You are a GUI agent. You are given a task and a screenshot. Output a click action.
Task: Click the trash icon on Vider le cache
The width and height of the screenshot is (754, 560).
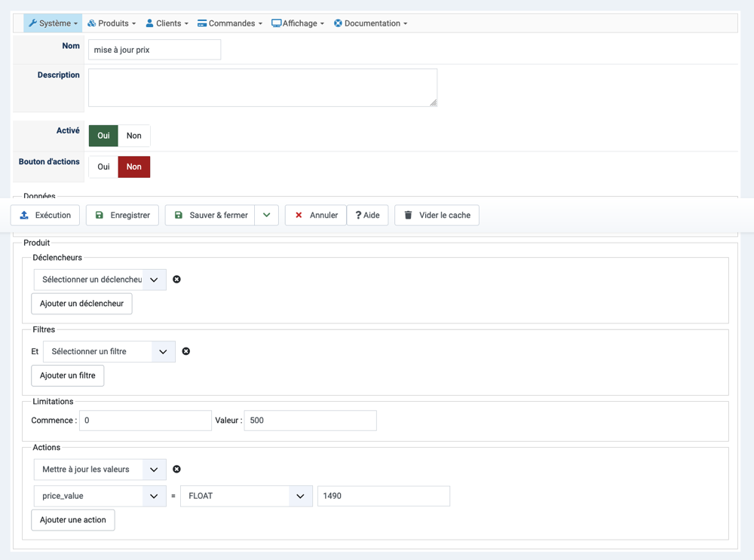(408, 215)
